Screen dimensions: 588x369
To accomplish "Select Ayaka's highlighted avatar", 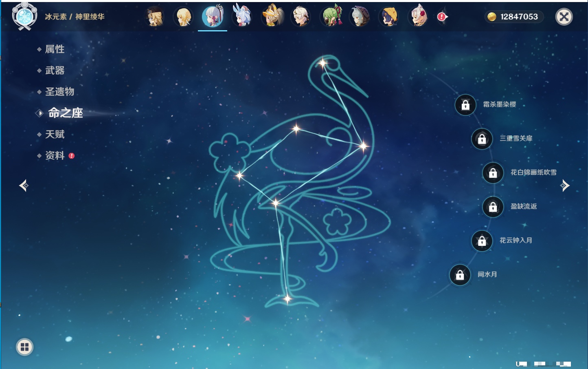I will pyautogui.click(x=213, y=17).
